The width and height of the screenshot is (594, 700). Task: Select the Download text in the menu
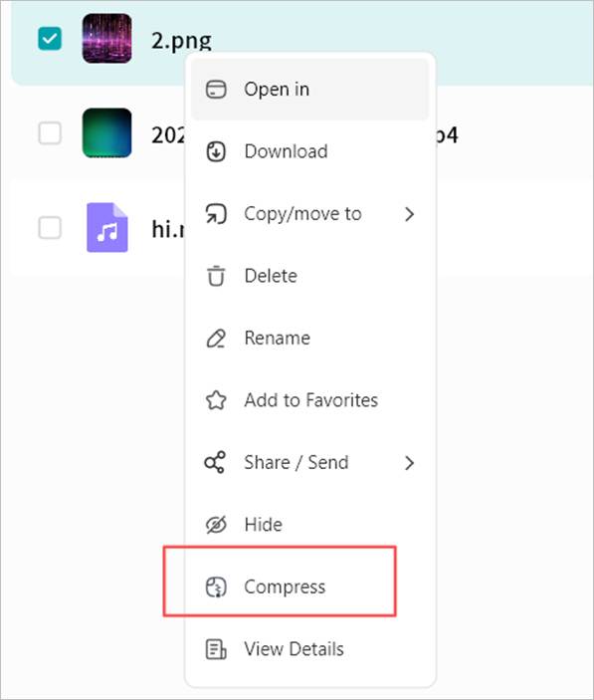point(286,151)
